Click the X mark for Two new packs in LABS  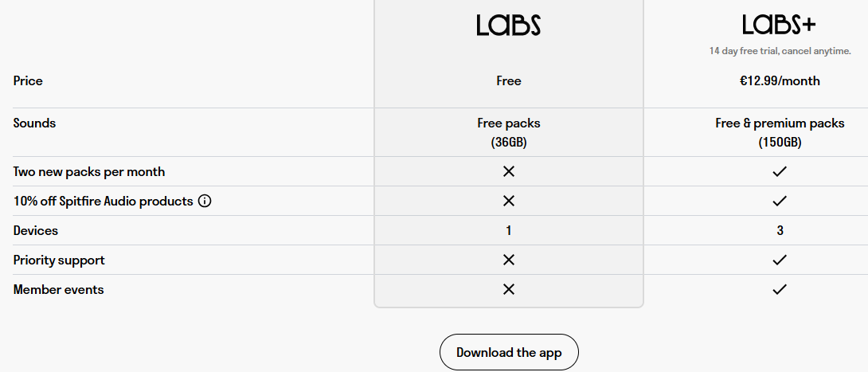coord(509,171)
